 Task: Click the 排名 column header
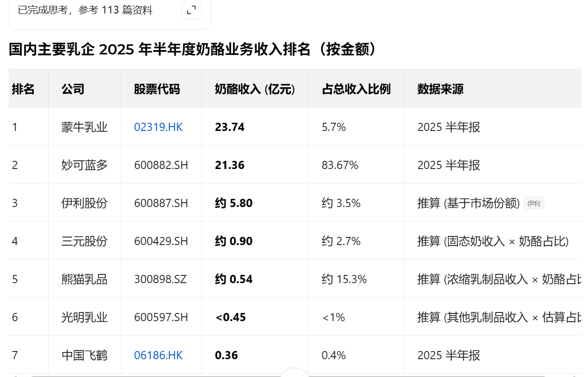[23, 89]
